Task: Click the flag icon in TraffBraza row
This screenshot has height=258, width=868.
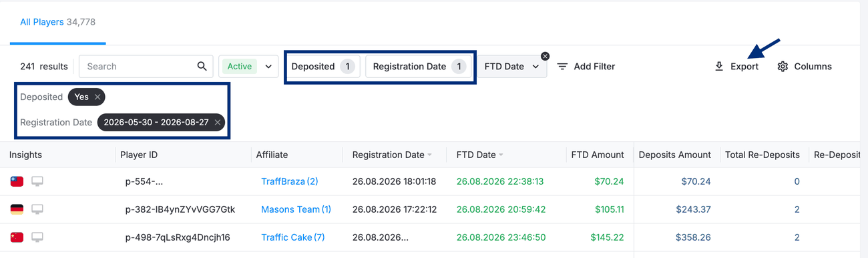Action: point(17,181)
